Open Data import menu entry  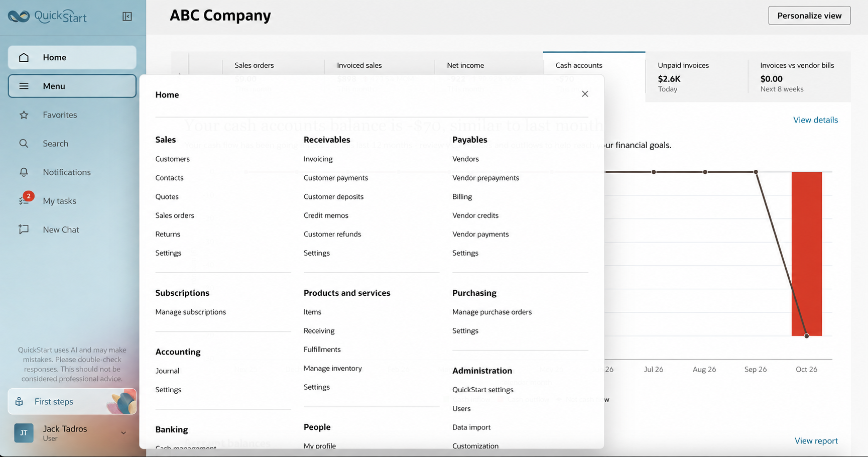(x=471, y=427)
